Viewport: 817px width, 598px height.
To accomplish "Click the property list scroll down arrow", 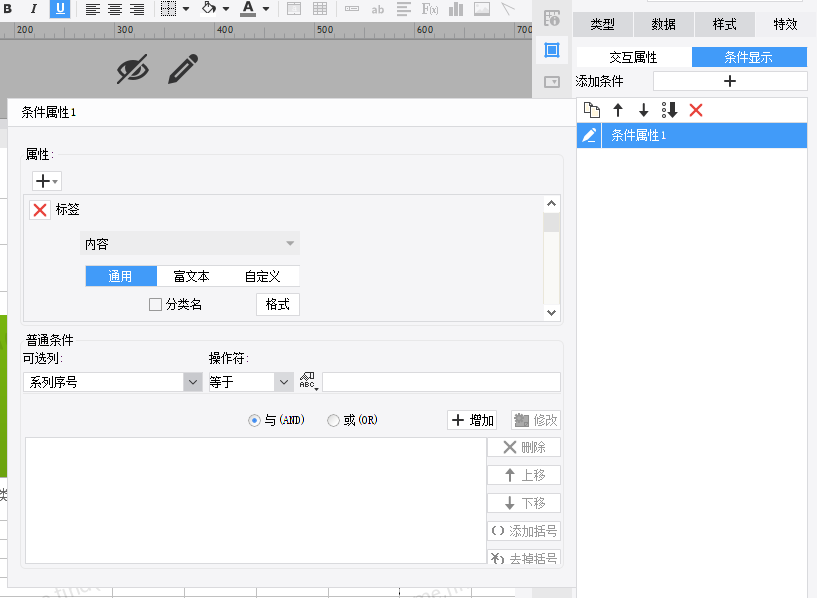I will coord(551,313).
